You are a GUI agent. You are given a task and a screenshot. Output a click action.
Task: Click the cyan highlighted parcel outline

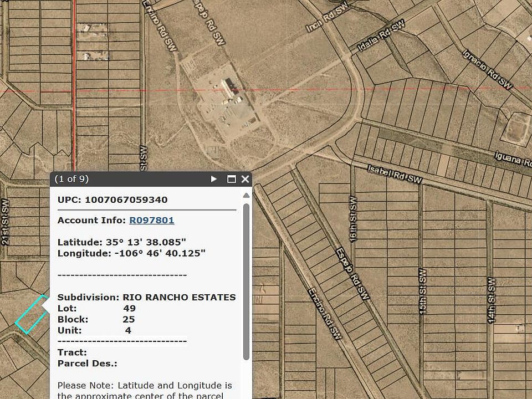[x=31, y=315]
